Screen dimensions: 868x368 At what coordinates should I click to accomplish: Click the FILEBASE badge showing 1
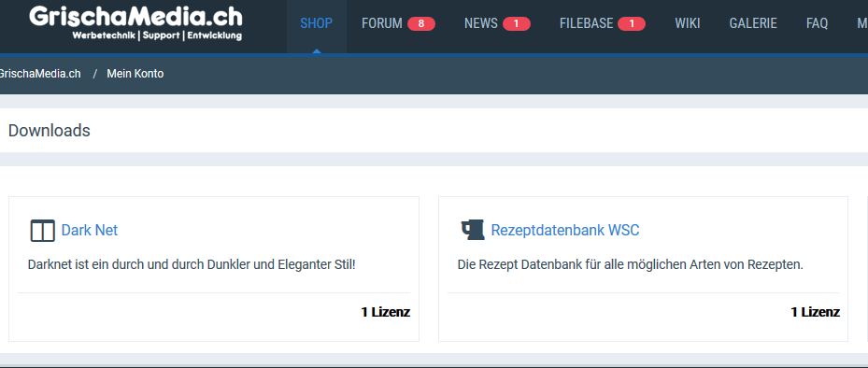click(x=632, y=23)
